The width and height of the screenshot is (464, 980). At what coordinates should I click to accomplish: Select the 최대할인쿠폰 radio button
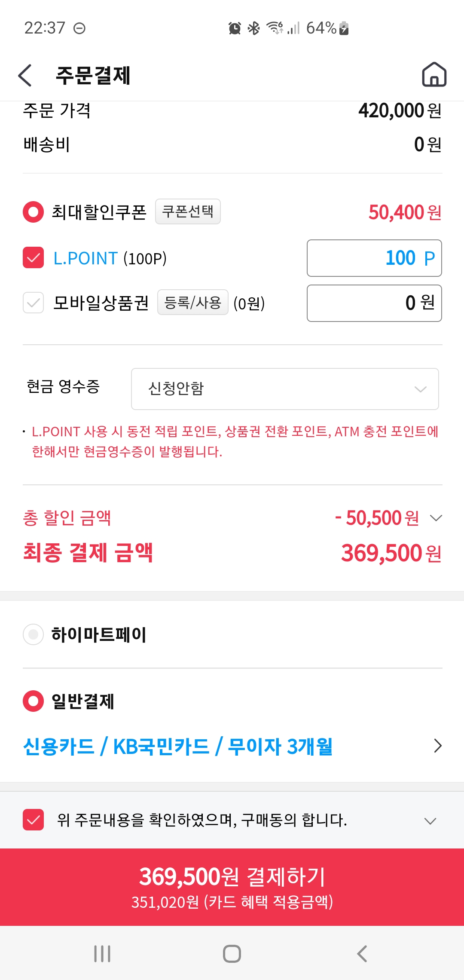click(34, 212)
